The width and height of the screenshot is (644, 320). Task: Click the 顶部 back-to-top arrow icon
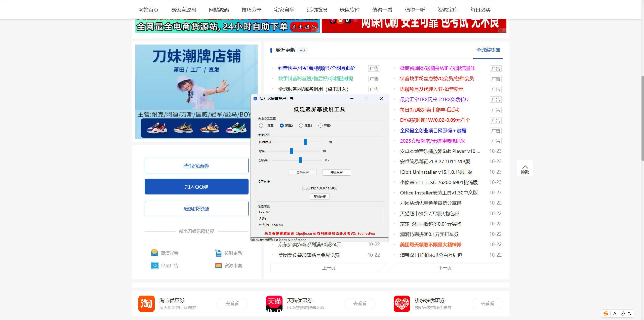(x=525, y=167)
